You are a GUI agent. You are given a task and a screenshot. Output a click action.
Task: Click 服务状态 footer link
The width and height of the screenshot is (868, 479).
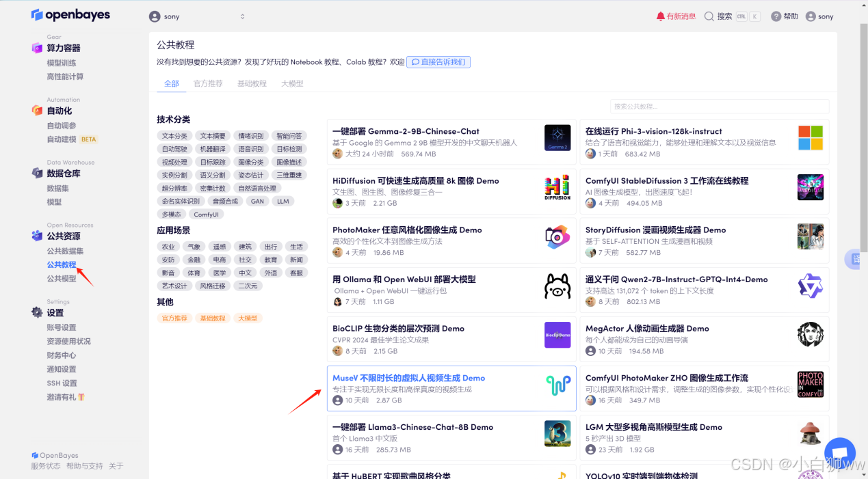click(x=46, y=466)
